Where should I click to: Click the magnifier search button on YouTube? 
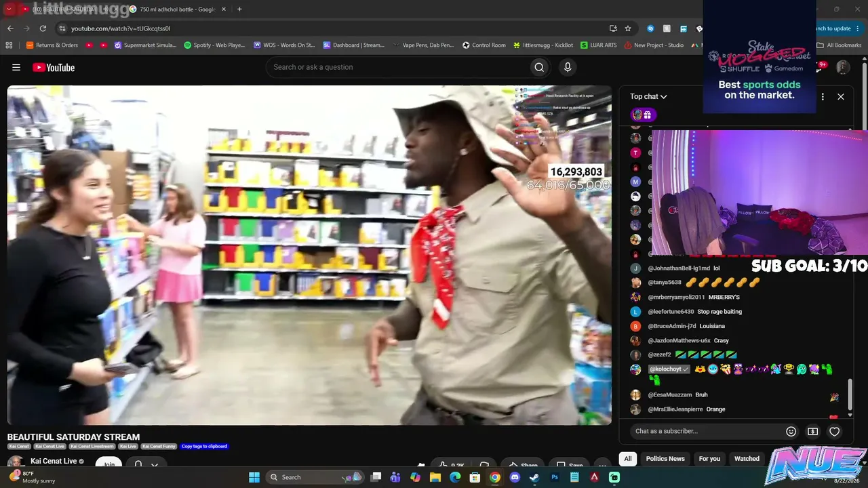pos(539,67)
